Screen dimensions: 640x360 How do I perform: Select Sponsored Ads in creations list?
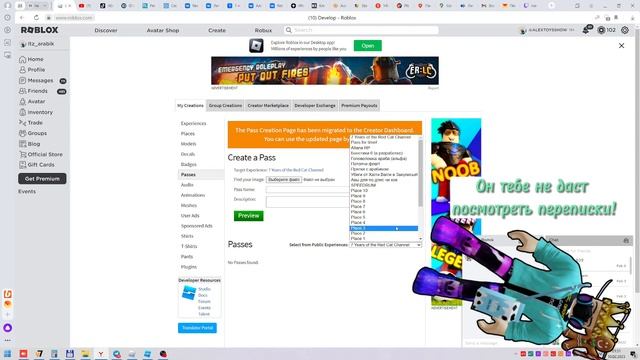click(197, 226)
